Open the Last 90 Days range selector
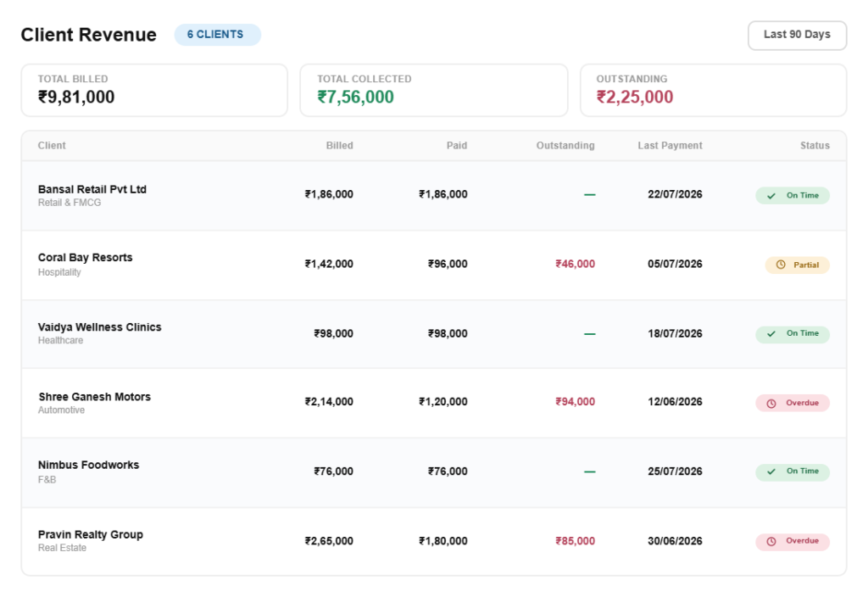The height and width of the screenshot is (597, 868). [797, 35]
